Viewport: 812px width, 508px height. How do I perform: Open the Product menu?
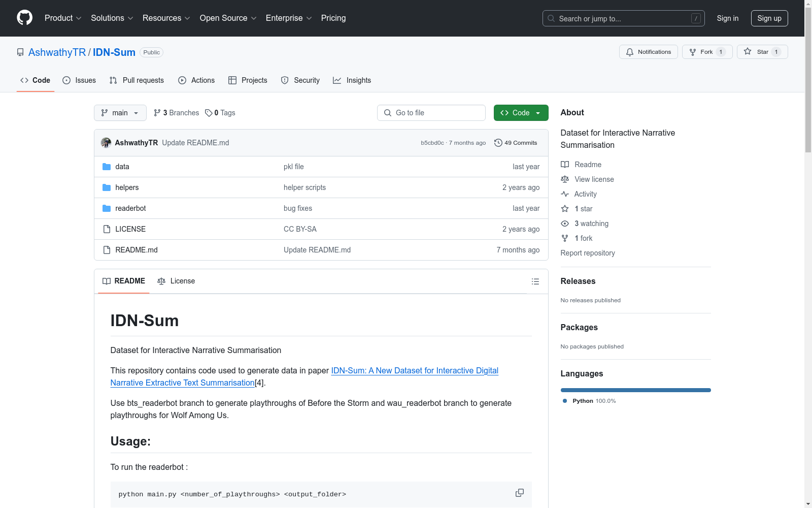point(63,18)
